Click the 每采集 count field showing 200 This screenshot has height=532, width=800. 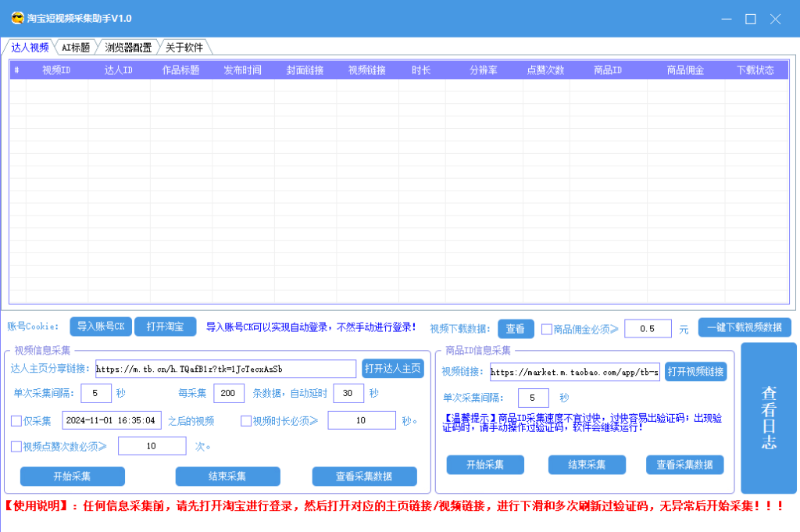point(228,393)
